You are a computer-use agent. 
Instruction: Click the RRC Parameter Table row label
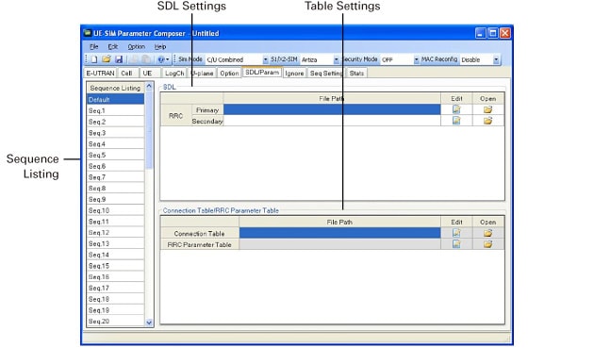(x=200, y=244)
